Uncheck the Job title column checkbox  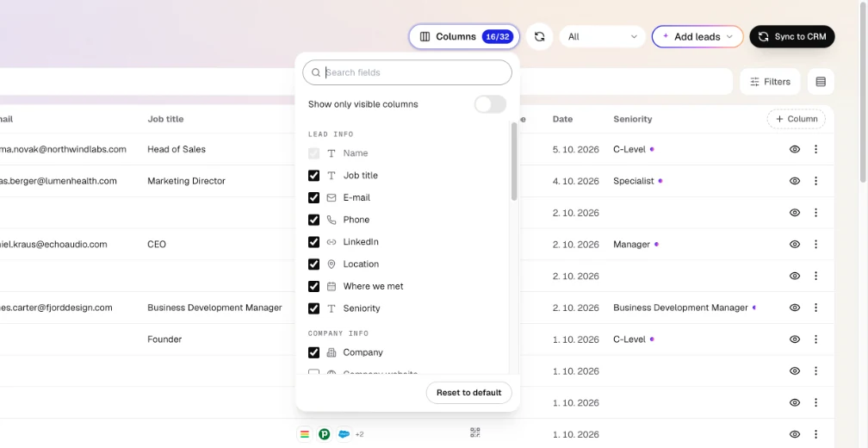click(313, 176)
